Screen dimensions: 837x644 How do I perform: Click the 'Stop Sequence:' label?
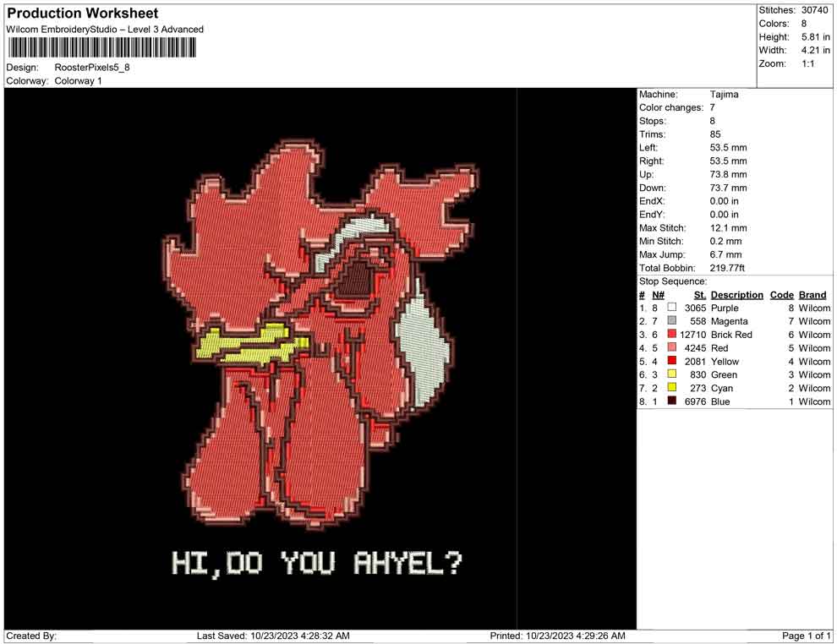pyautogui.click(x=673, y=281)
